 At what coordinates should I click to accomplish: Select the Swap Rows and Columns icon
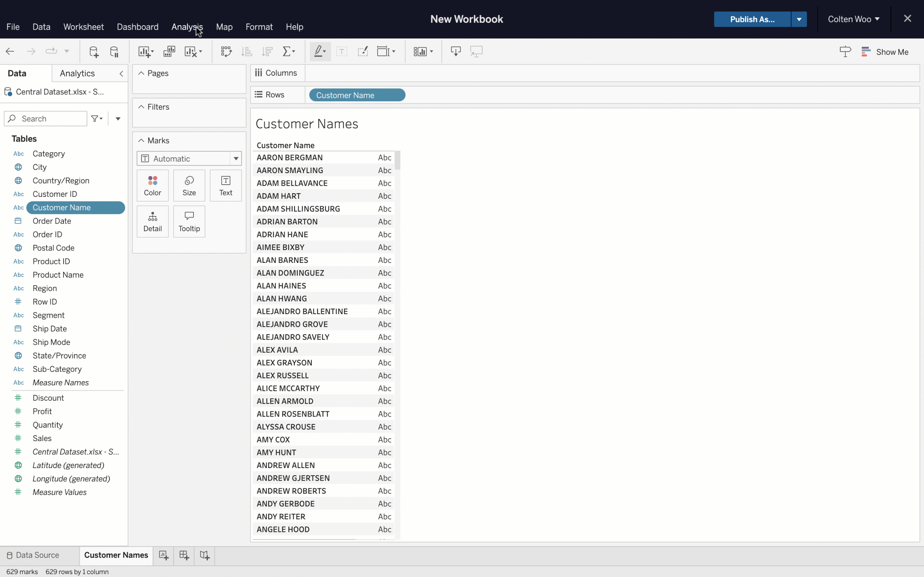[226, 51]
